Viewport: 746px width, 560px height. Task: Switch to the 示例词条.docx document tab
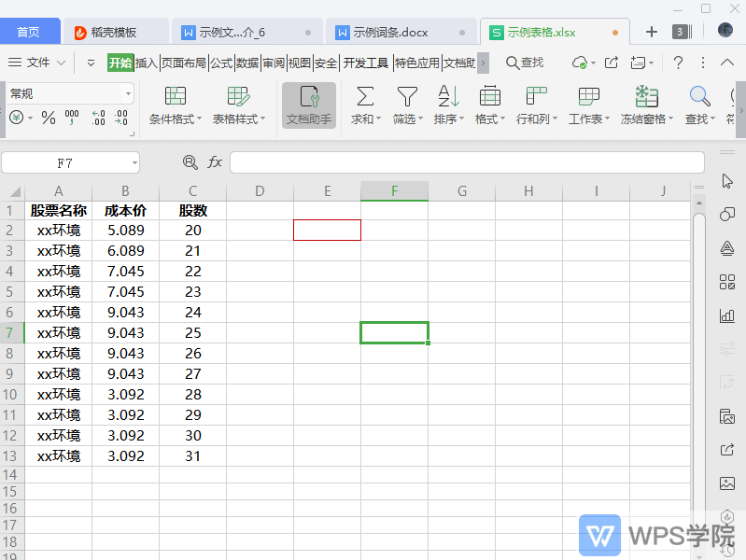tap(390, 32)
